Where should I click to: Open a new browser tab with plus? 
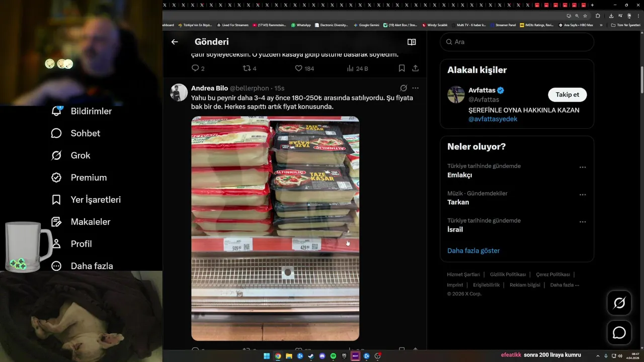[592, 5]
